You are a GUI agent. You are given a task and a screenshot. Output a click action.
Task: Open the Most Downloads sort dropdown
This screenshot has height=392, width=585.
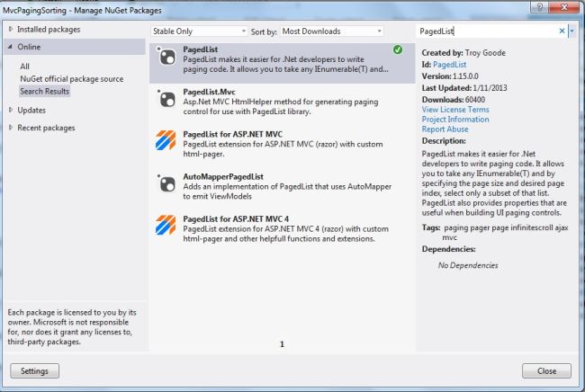pos(332,31)
